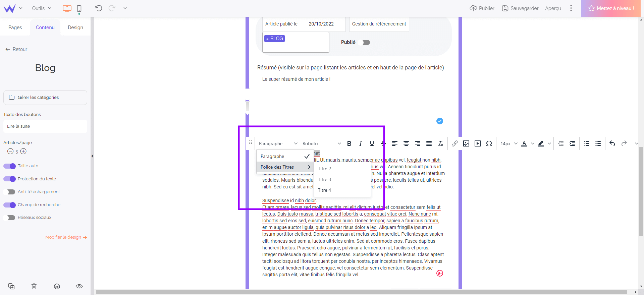Create a numbered list
The height and width of the screenshot is (295, 644).
[x=587, y=143]
